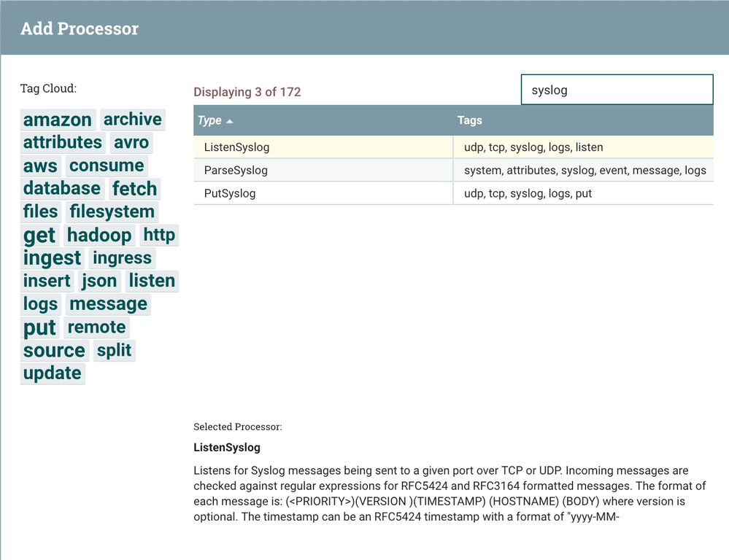Filter by the listen tag
729x560 pixels.
coord(152,281)
